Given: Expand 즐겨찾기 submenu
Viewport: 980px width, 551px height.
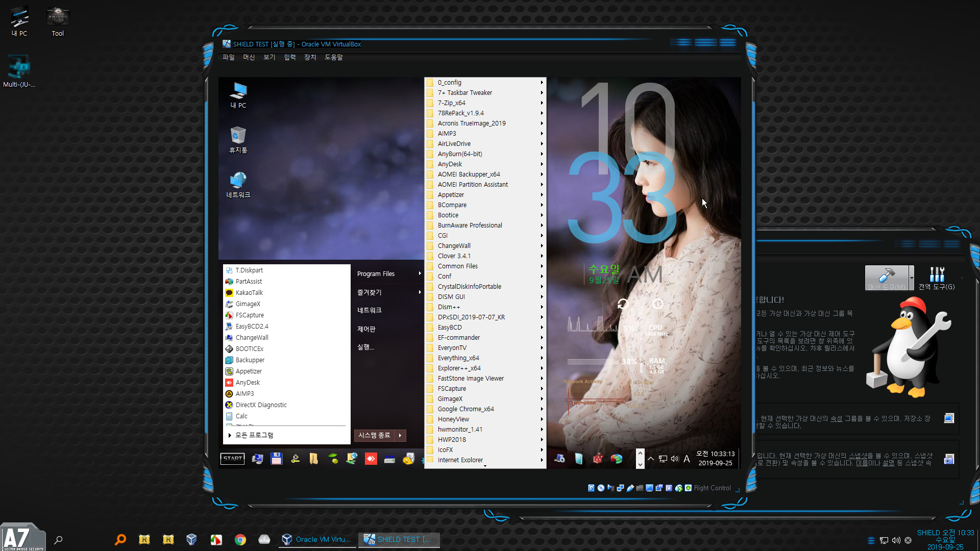Looking at the screenshot, I should pos(389,292).
